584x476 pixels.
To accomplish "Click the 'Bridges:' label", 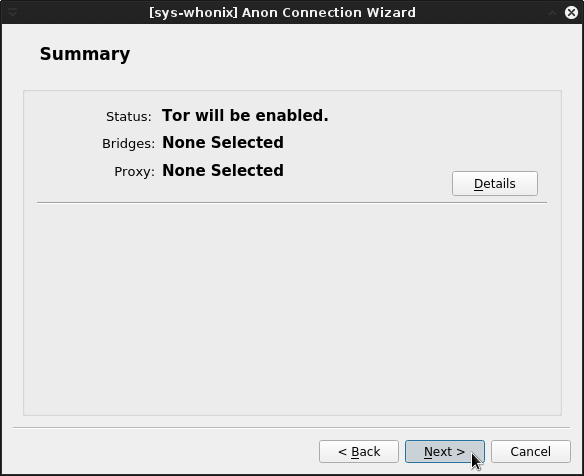I will (128, 143).
